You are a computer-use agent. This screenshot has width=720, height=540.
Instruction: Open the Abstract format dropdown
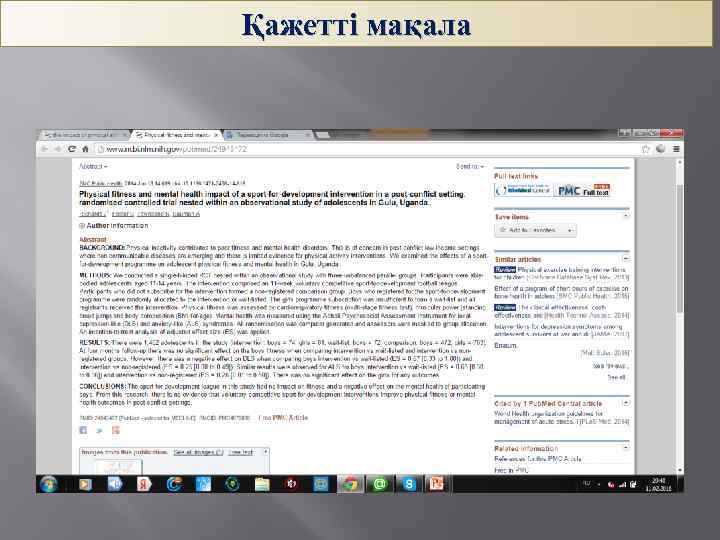(x=93, y=166)
